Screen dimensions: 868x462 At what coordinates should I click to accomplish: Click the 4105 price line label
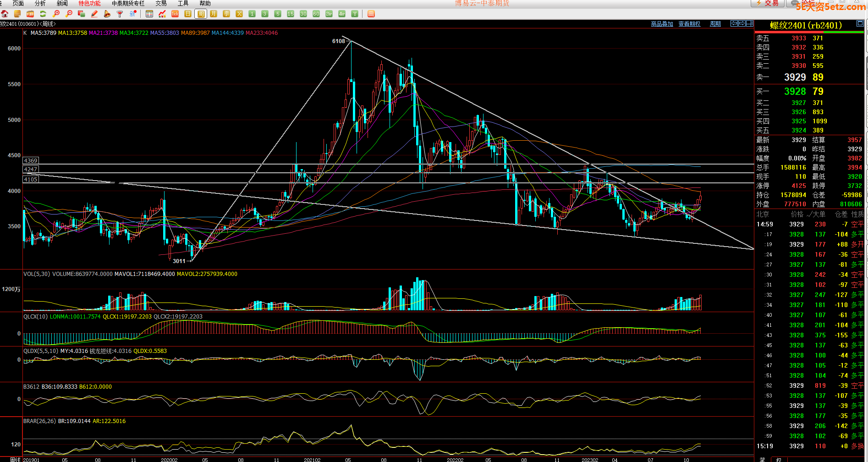tap(31, 180)
